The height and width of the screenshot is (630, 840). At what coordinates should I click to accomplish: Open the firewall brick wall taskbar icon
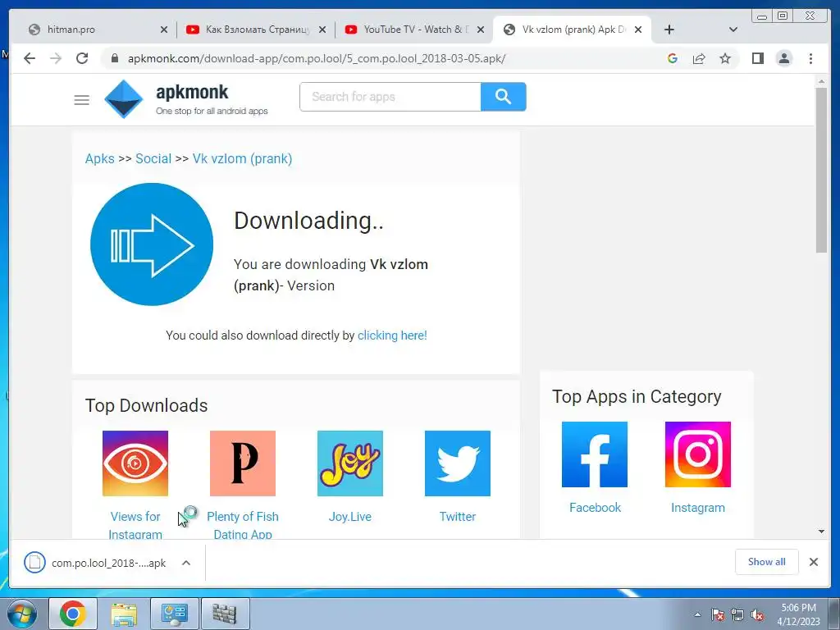coord(225,614)
